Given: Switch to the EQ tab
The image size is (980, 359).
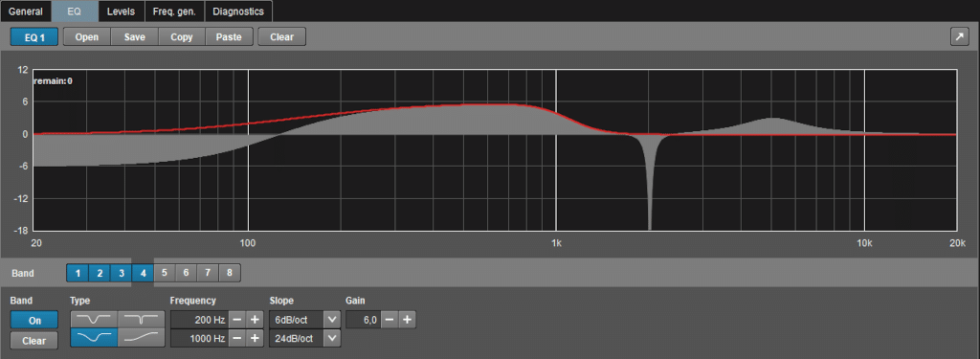Looking at the screenshot, I should (75, 11).
